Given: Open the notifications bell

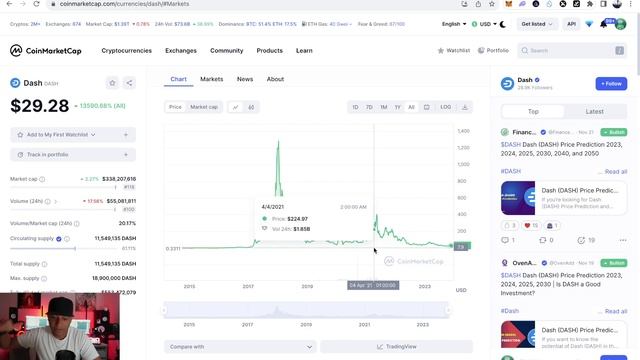Looking at the screenshot, I should [x=603, y=24].
